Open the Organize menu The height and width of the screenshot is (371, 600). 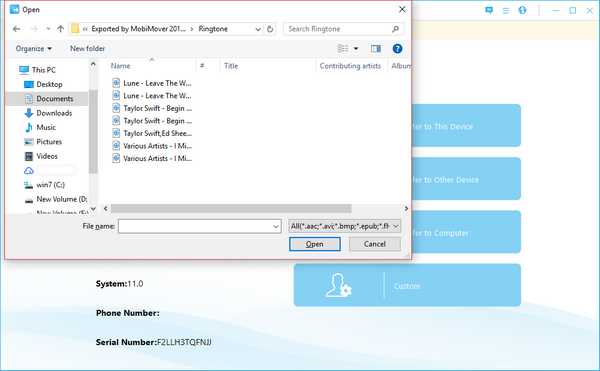pos(34,49)
